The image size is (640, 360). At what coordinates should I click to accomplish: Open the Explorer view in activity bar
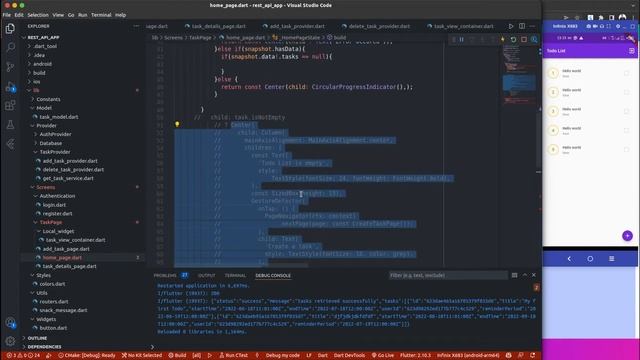(x=10, y=29)
